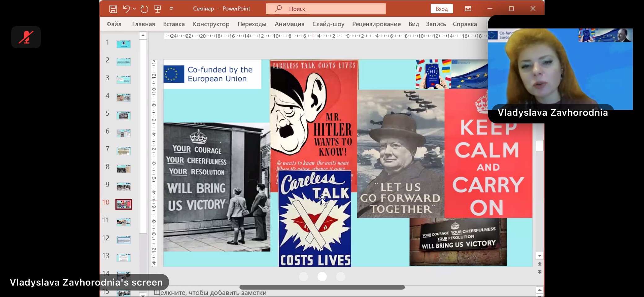Image resolution: width=644 pixels, height=297 pixels.
Task: Click the search magnifier icon
Action: (278, 9)
